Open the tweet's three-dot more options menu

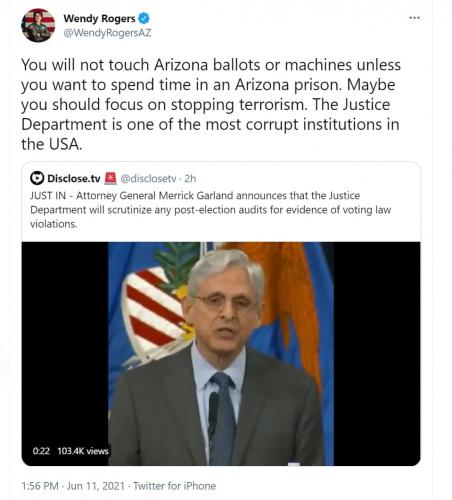[414, 18]
